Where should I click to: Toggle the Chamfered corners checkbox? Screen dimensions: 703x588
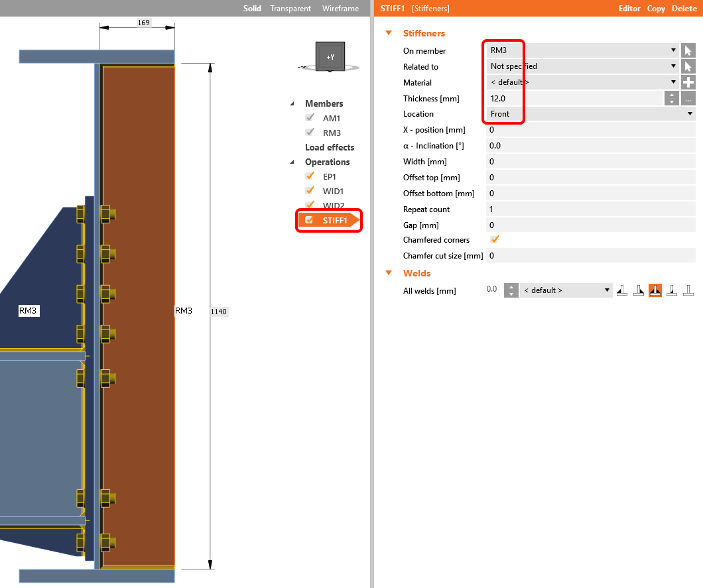494,239
